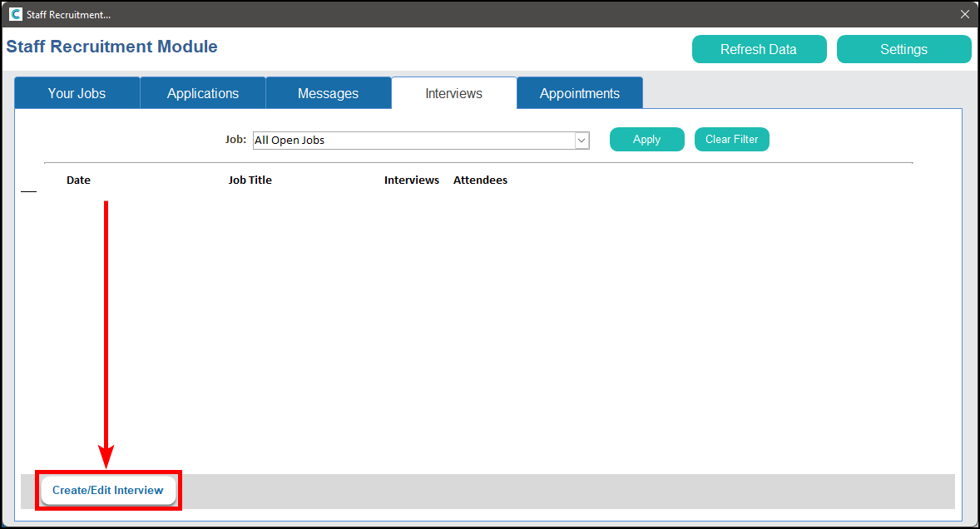Click the Job Title column header
980x529 pixels.
250,180
